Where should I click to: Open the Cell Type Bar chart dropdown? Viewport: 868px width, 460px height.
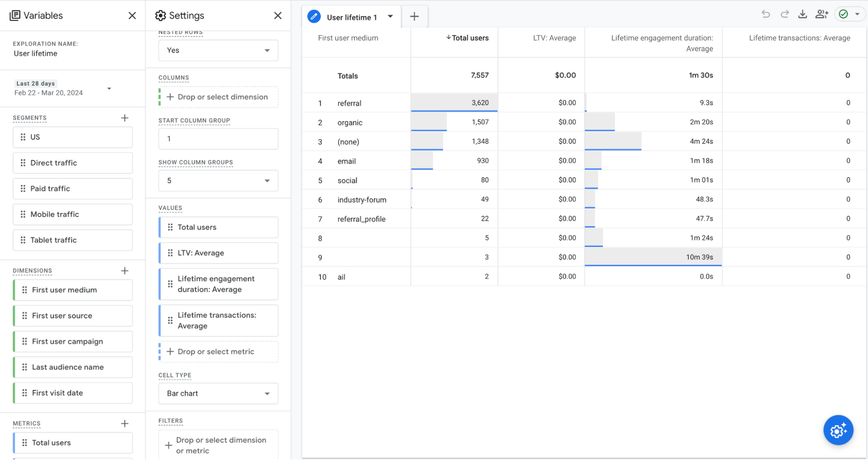tap(218, 394)
